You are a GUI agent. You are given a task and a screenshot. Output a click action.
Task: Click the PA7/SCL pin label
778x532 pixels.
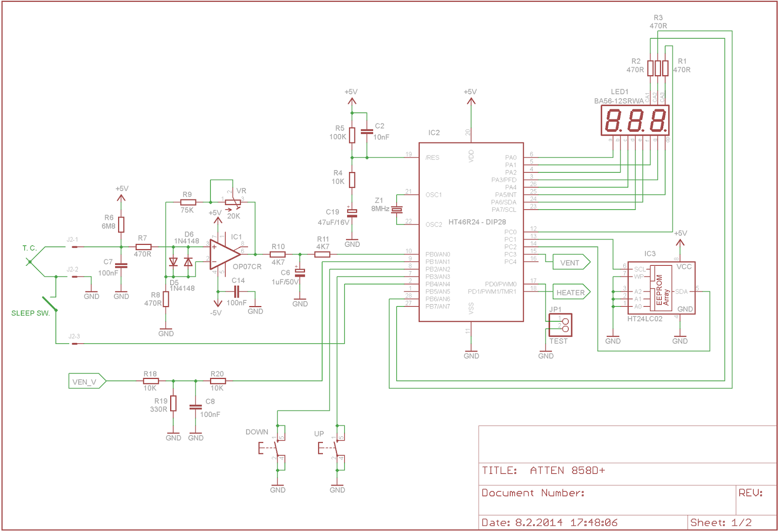[504, 209]
